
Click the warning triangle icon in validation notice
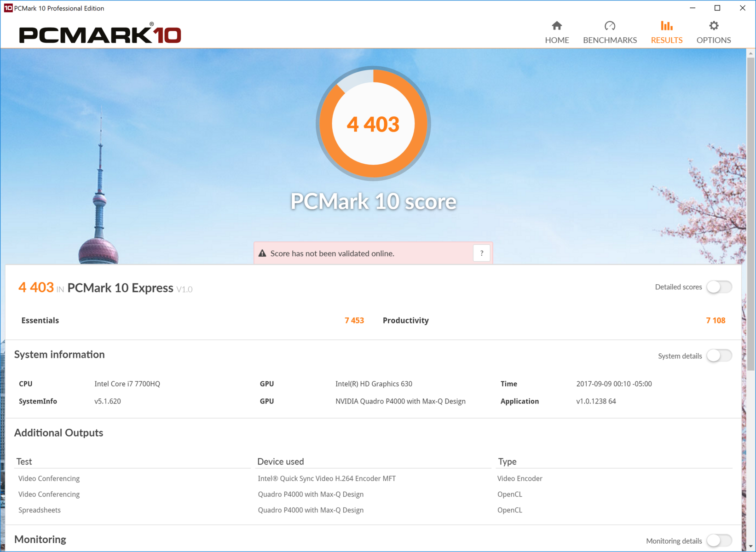click(262, 253)
